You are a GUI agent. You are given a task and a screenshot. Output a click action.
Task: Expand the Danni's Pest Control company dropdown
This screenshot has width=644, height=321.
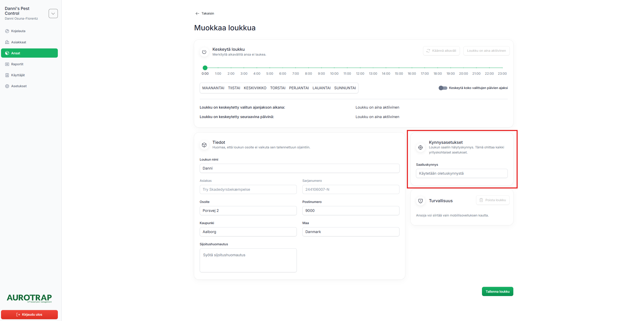pos(53,14)
